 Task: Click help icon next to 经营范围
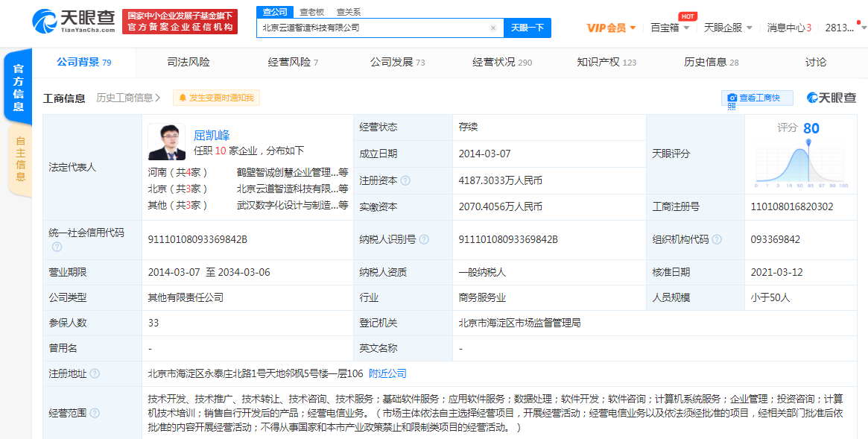(x=95, y=413)
